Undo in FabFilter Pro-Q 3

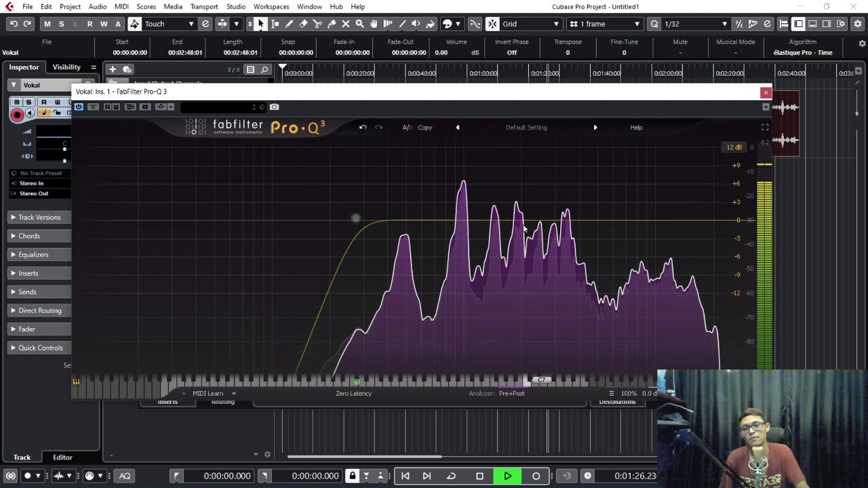tap(363, 127)
